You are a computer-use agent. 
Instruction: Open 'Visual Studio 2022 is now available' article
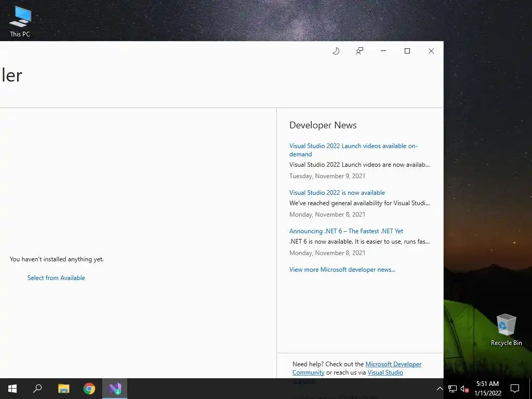pyautogui.click(x=337, y=193)
